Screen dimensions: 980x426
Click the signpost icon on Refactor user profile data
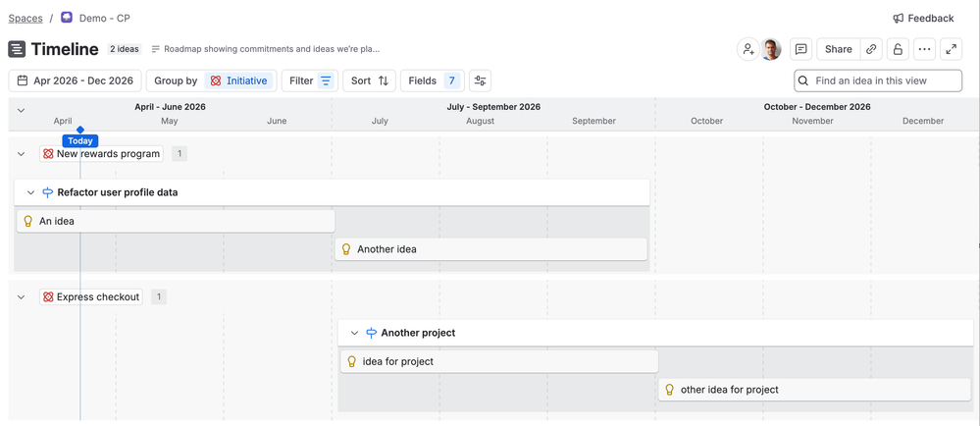click(x=47, y=192)
